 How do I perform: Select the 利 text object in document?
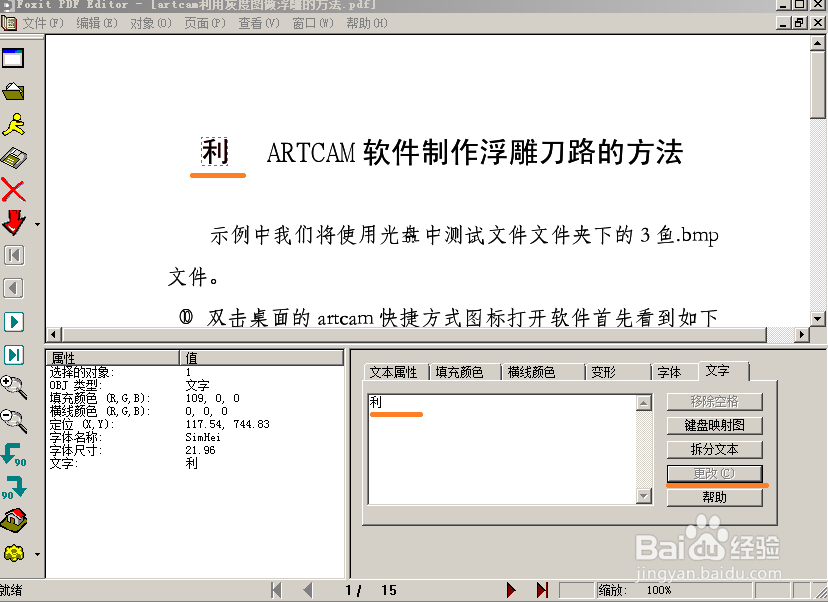[215, 152]
